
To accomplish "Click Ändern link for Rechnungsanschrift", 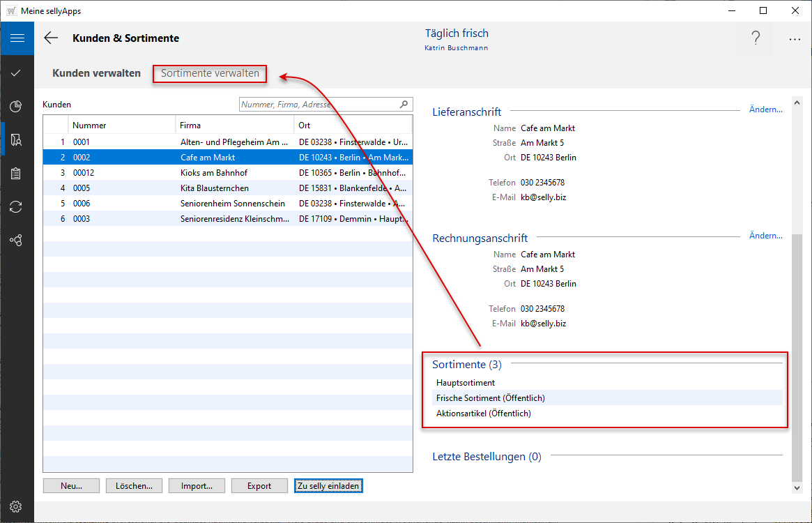I will [765, 236].
